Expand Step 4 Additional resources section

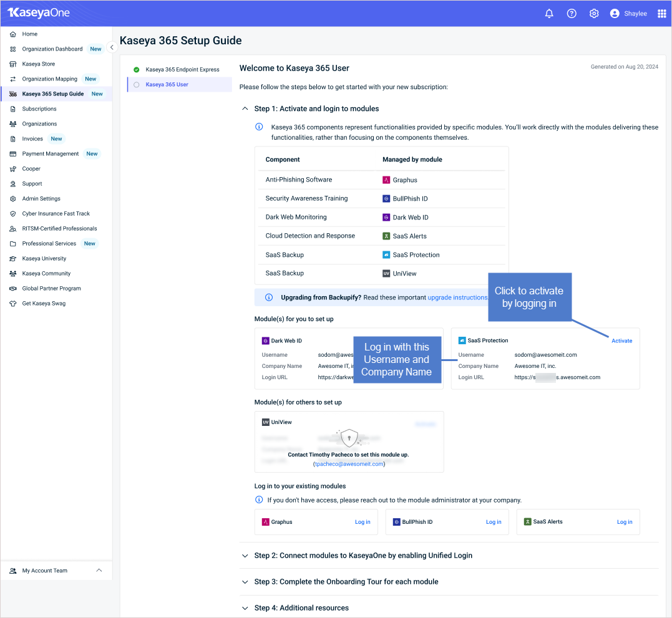245,608
